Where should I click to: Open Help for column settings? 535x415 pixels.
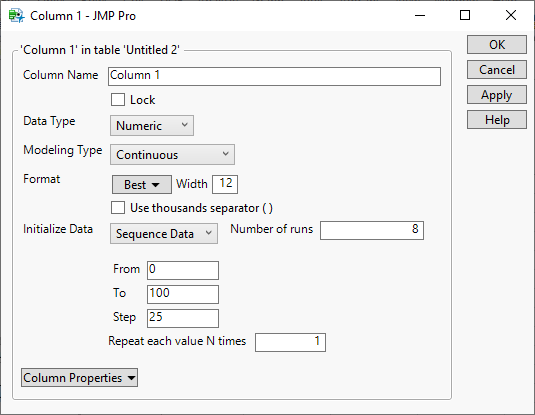point(497,120)
